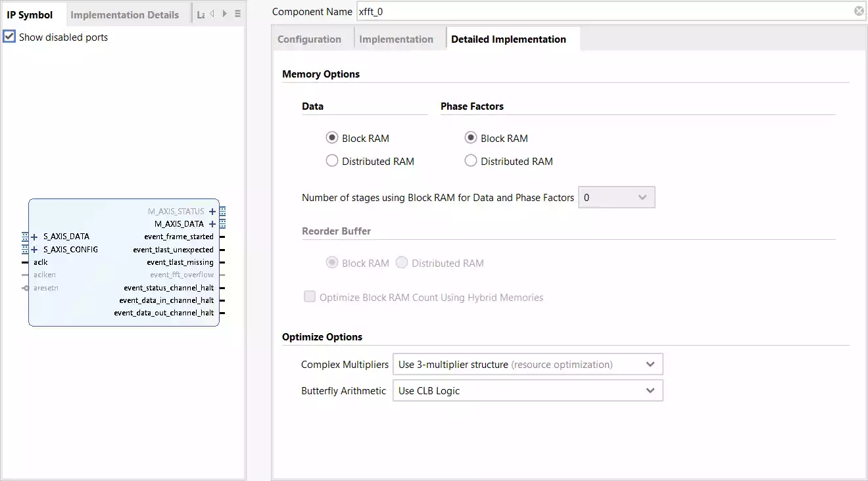Open the Number of stages using Block RAM dropdown

pos(617,197)
